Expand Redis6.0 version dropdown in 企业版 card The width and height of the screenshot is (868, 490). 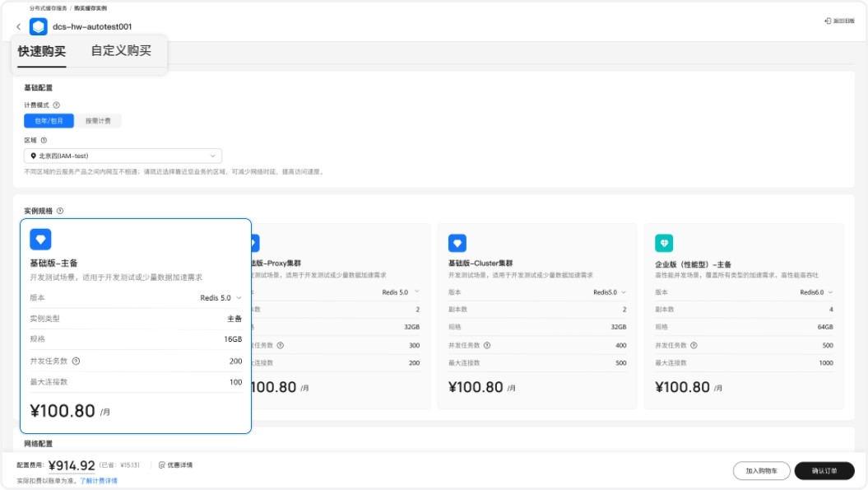(x=819, y=292)
